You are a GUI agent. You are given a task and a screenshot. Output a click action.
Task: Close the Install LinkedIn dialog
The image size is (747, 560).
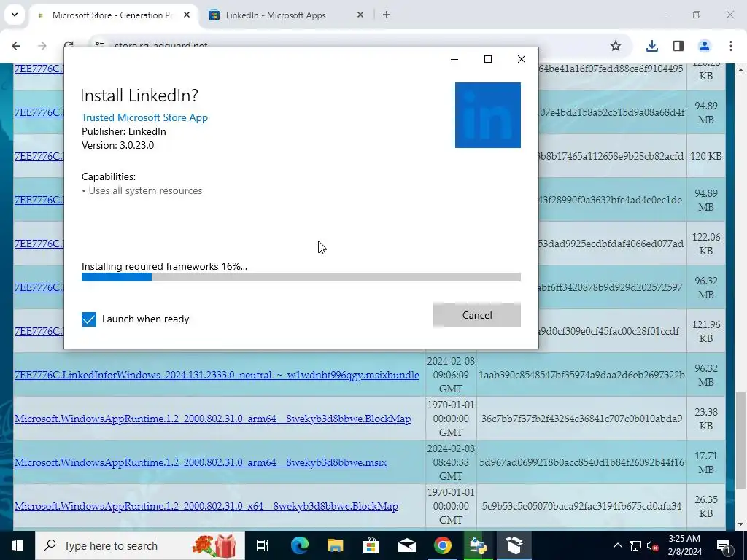click(522, 59)
